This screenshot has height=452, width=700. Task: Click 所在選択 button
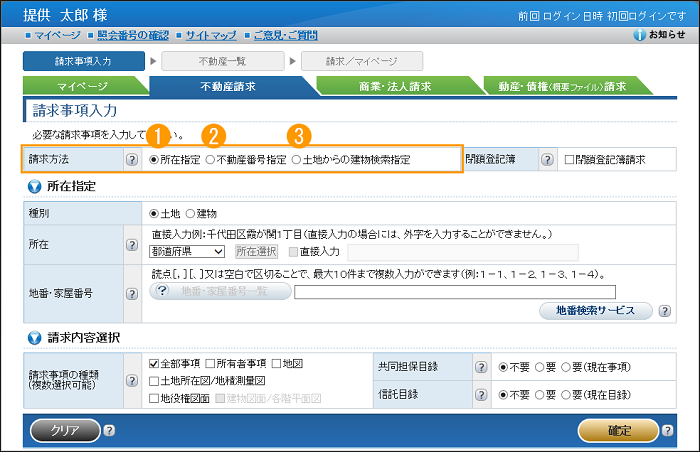click(x=256, y=251)
